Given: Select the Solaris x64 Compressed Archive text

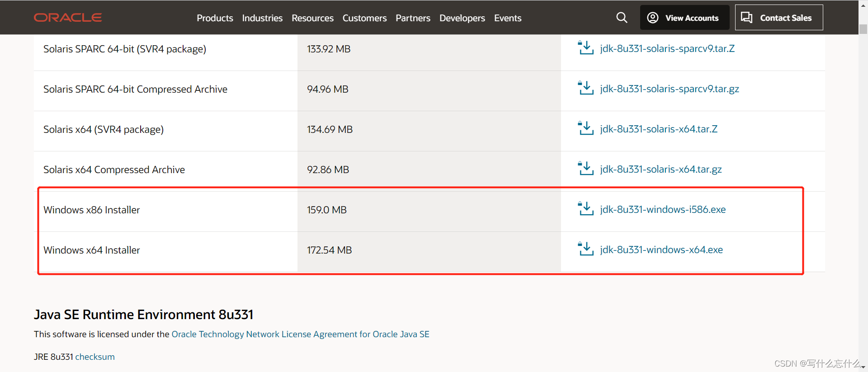Looking at the screenshot, I should click(x=114, y=170).
